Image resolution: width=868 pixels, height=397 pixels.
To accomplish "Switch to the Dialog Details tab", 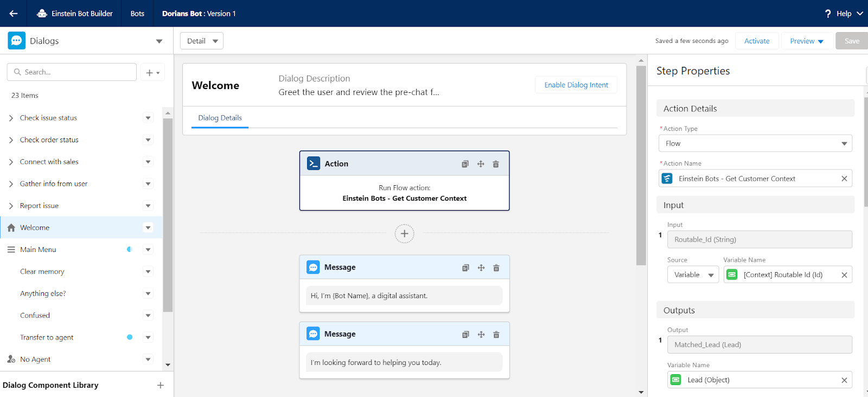I will [220, 118].
